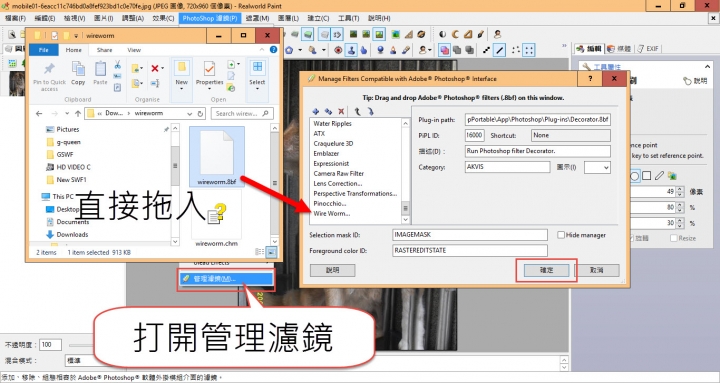720x383 pixels.
Task: Expand the Select dropdown in Explorer ribbon
Action: [257, 89]
